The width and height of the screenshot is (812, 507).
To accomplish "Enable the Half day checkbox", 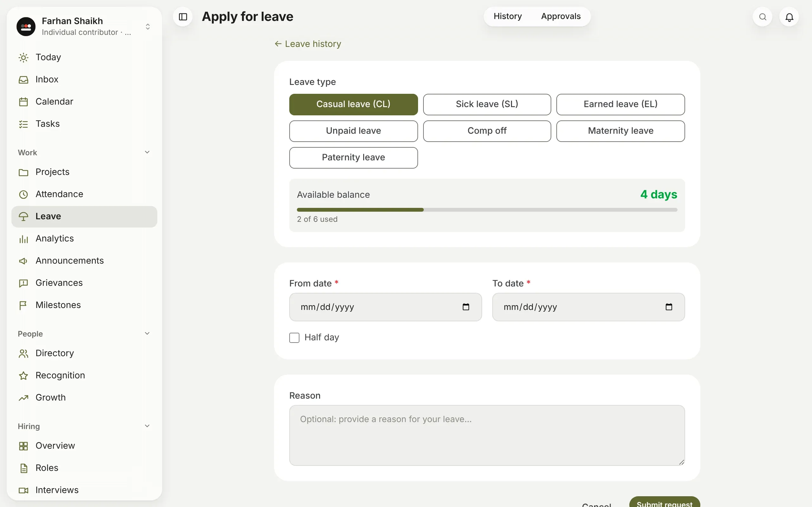I will [294, 338].
